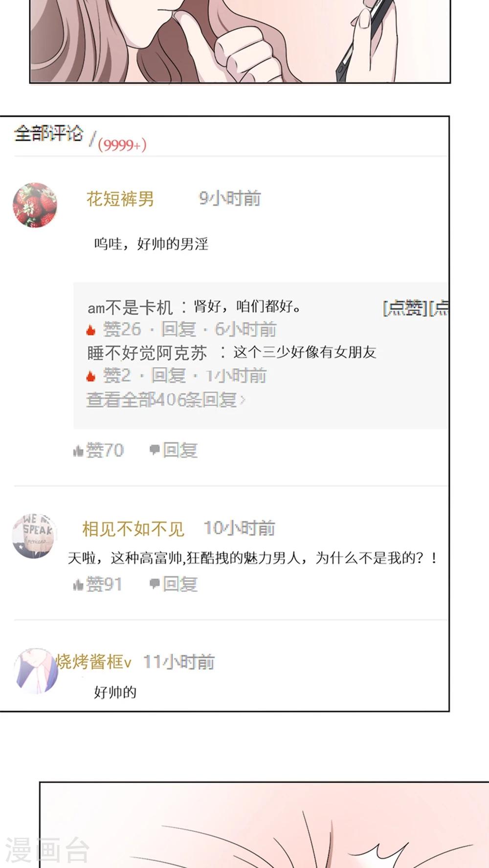The image size is (489, 868).
Task: Open the 全部评论 header tab
Action: [x=48, y=133]
